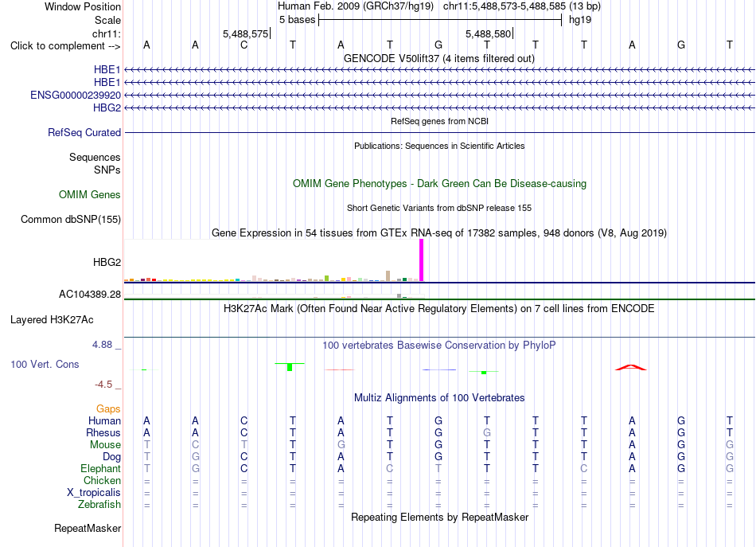Click the 'Layered H3K27Ac' label
The image size is (756, 547).
52,320
